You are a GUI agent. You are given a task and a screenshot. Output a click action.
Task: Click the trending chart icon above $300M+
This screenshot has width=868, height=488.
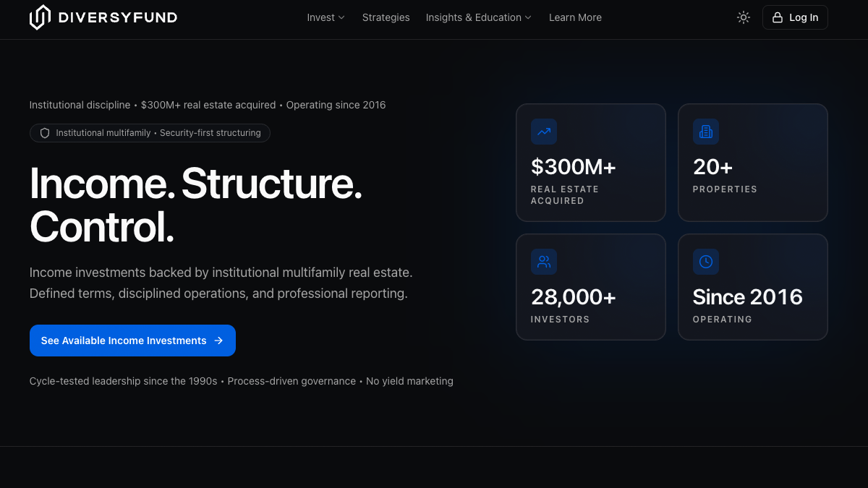[544, 132]
